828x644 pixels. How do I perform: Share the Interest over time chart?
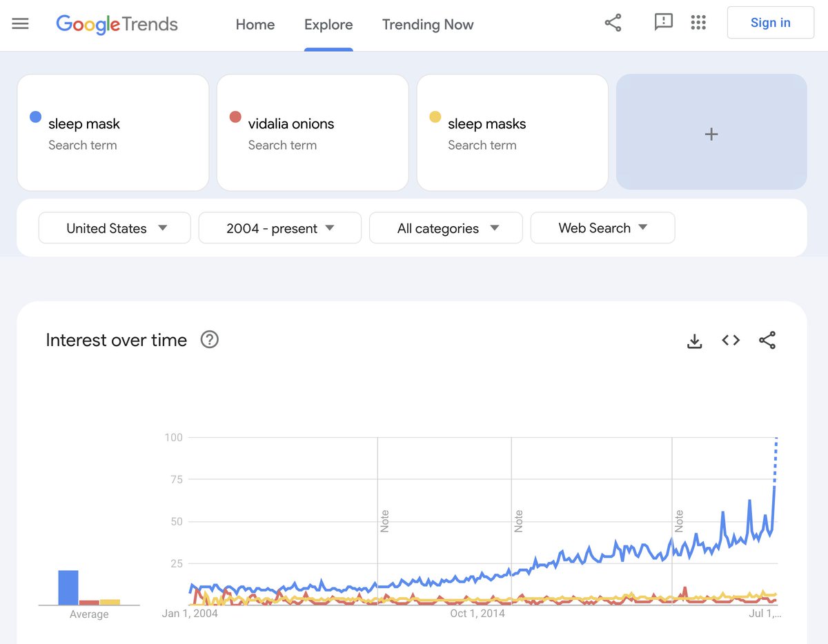[767, 340]
